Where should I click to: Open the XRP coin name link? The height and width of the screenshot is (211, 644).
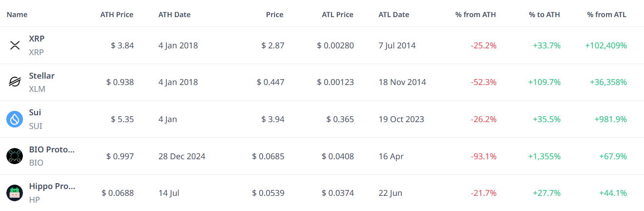[x=37, y=39]
